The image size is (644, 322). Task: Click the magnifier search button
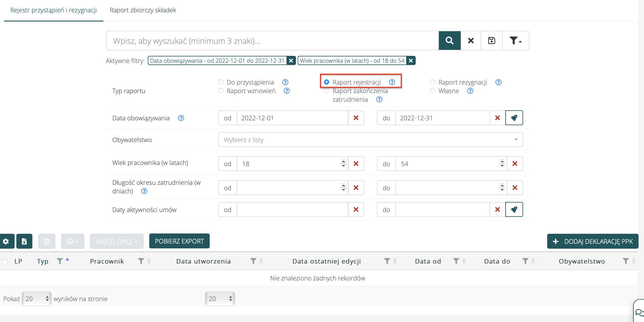pyautogui.click(x=449, y=41)
